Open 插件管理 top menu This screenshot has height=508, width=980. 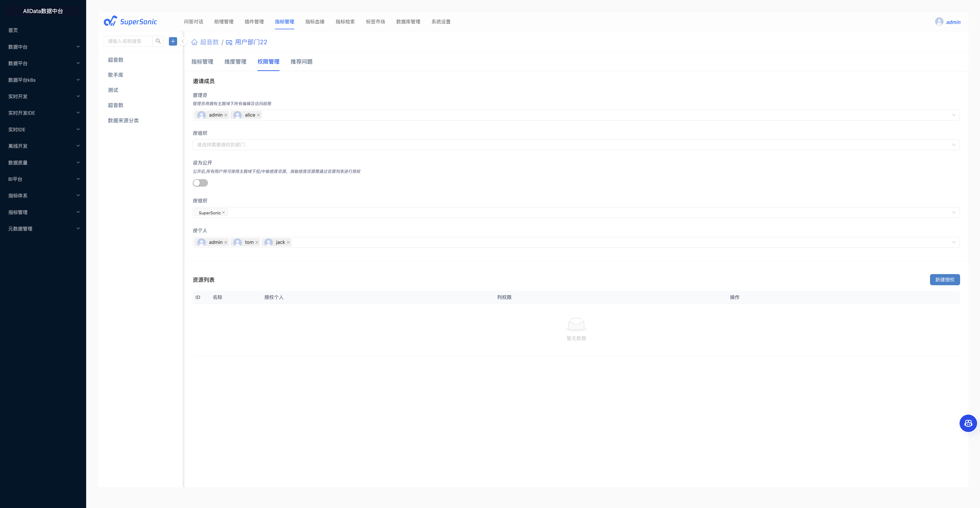tap(254, 22)
